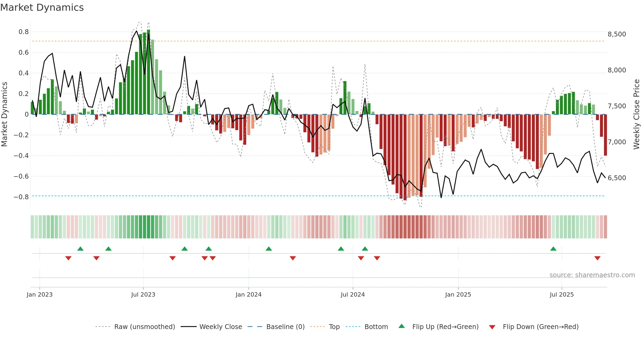Viewport: 644px width, 362px height.
Task: Click the 7,000 price axis tick
Action: [x=617, y=142]
